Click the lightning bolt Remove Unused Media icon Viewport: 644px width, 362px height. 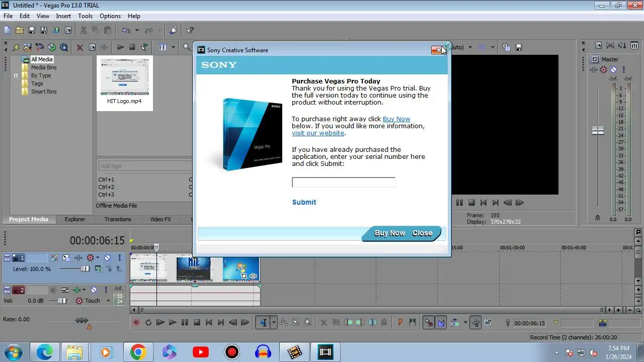click(16, 47)
